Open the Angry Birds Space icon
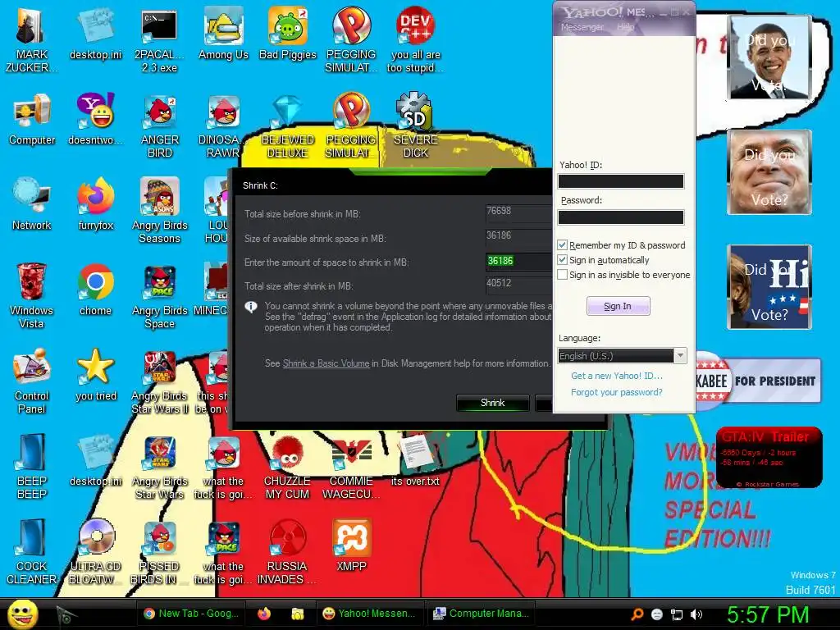The width and height of the screenshot is (840, 630). tap(160, 296)
